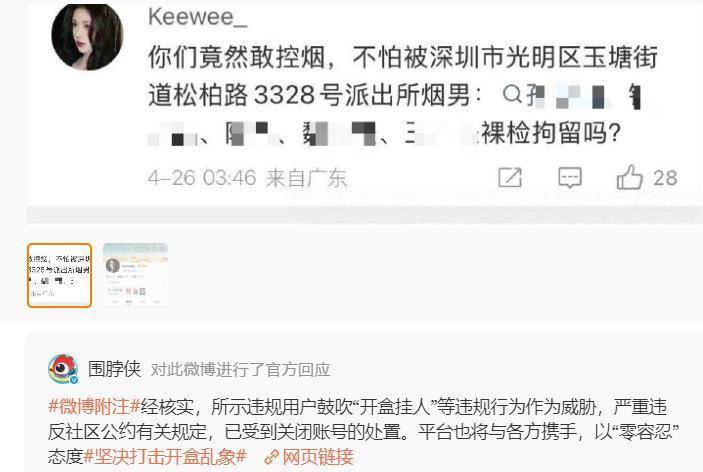Click the chain icon beside 网页链接
The height and width of the screenshot is (472, 703).
click(x=271, y=457)
